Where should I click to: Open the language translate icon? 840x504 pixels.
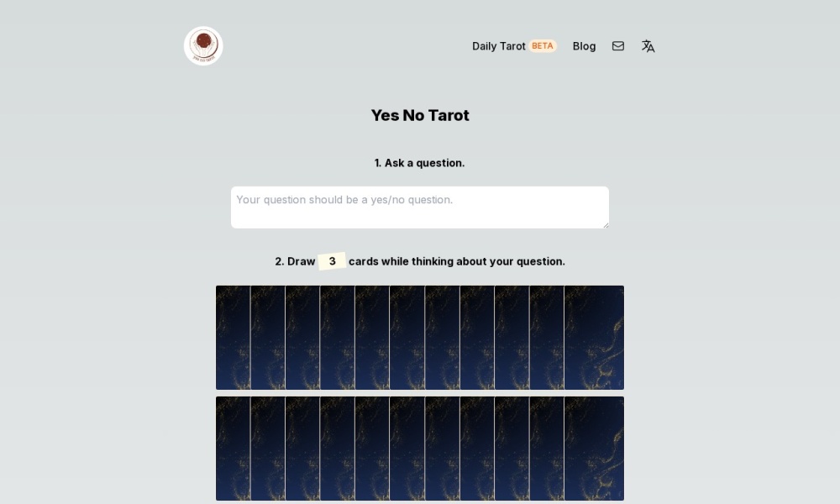click(648, 46)
